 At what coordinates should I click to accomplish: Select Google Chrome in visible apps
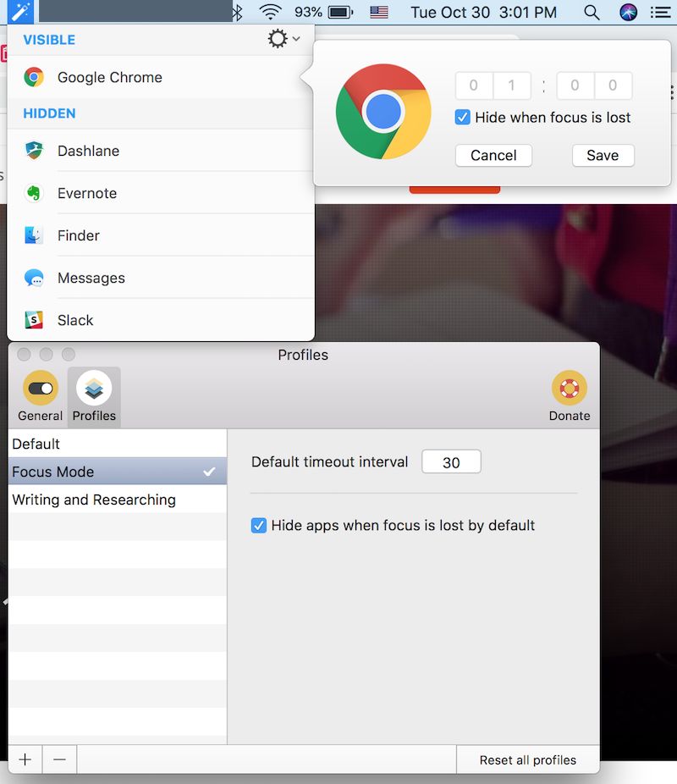109,77
